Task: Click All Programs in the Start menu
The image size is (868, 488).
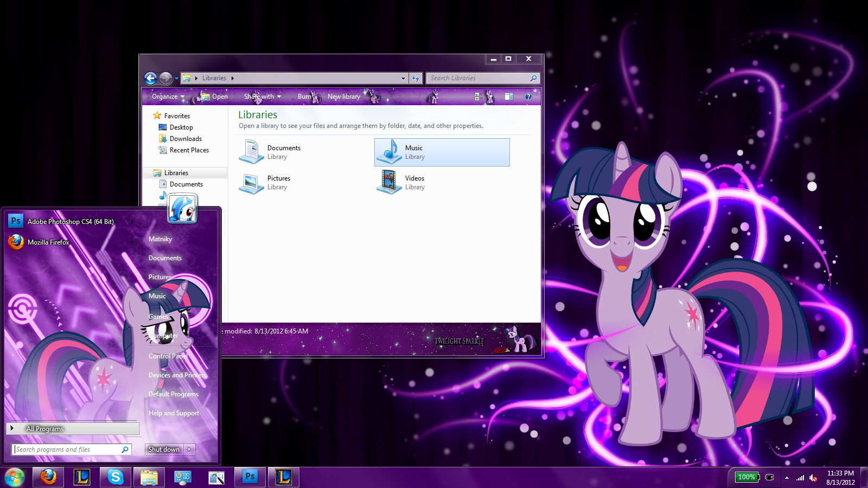Action: (45, 428)
